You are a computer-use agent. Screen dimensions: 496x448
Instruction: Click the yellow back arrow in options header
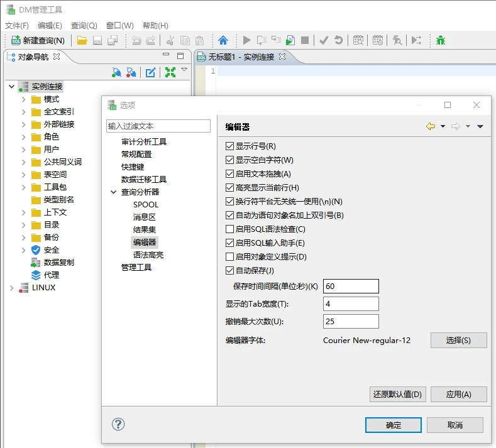tap(431, 126)
